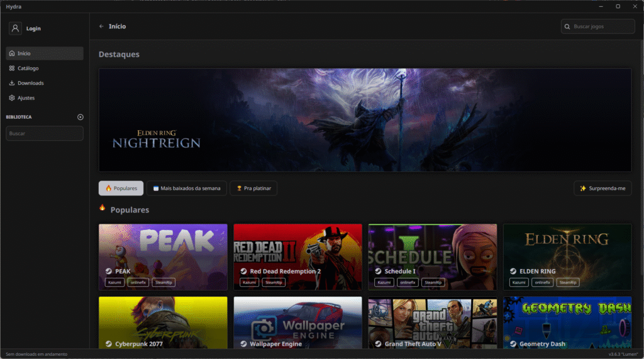Click the BIBLIOTECA sidebar heading
Image resolution: width=644 pixels, height=359 pixels.
coord(19,117)
